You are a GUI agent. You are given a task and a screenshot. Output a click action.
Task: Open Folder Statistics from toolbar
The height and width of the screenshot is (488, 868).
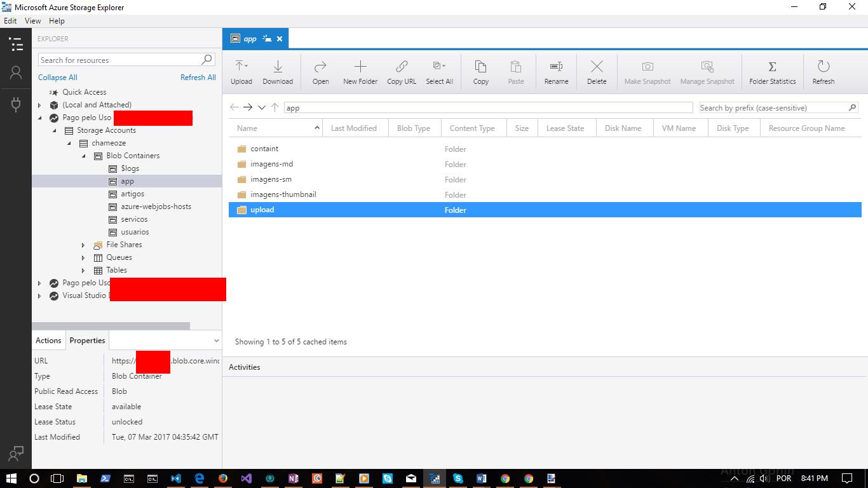772,72
